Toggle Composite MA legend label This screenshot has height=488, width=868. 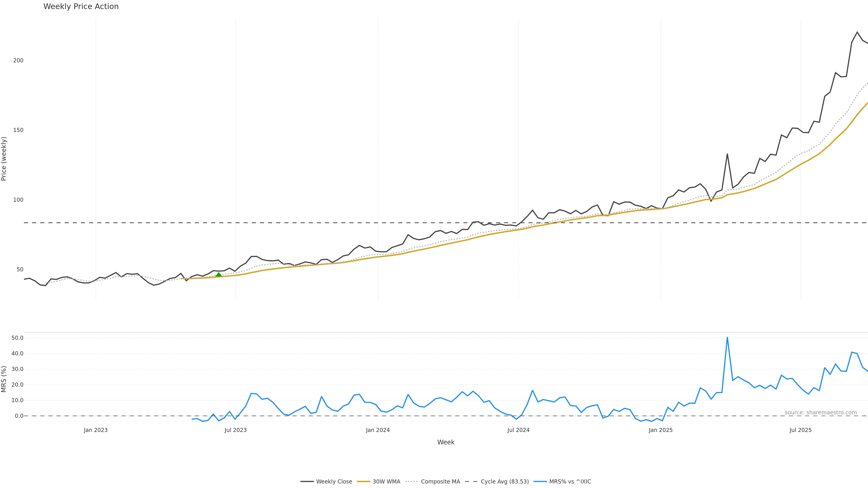[x=440, y=482]
